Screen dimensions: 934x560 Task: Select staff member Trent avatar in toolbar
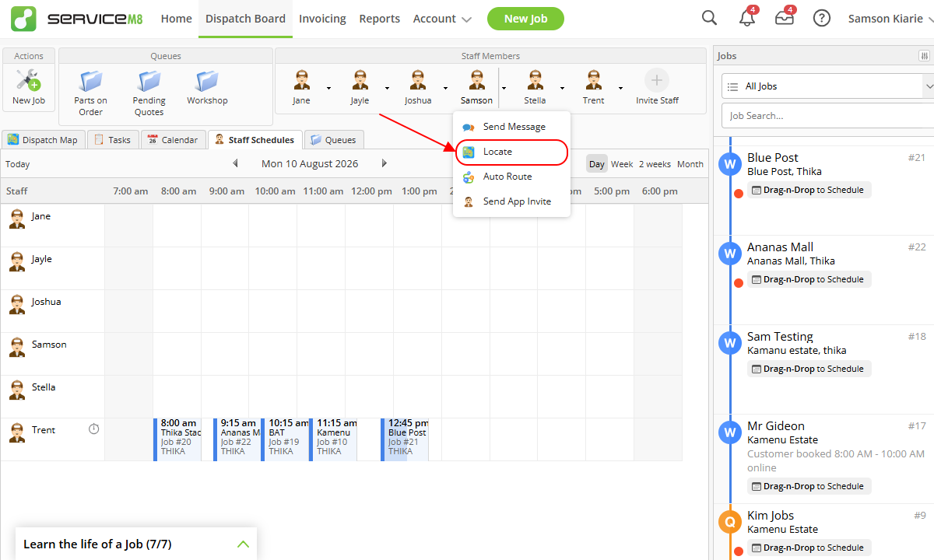click(x=593, y=80)
